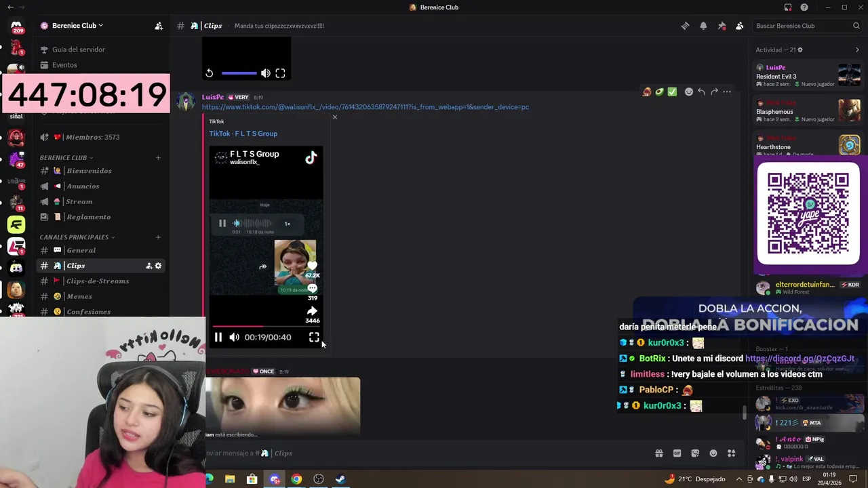
Task: Add reaction smiley on LuisPe message
Action: tap(688, 91)
